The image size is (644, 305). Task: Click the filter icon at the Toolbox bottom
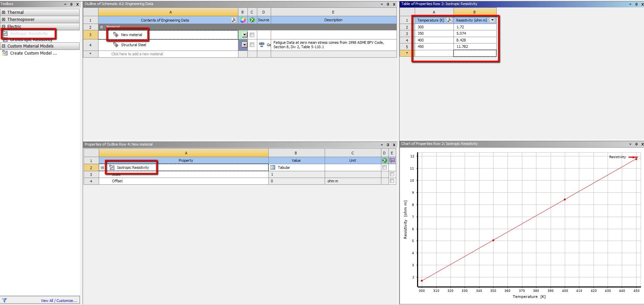(5, 300)
